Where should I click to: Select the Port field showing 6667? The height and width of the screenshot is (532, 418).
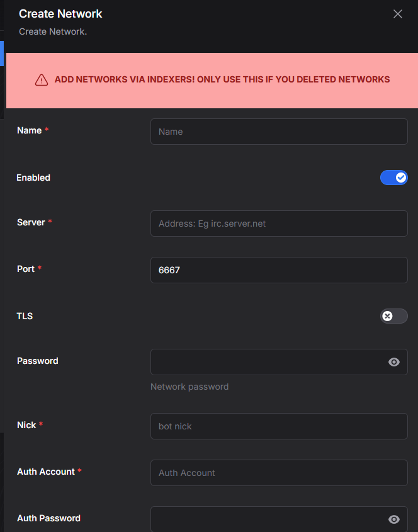[x=279, y=270]
